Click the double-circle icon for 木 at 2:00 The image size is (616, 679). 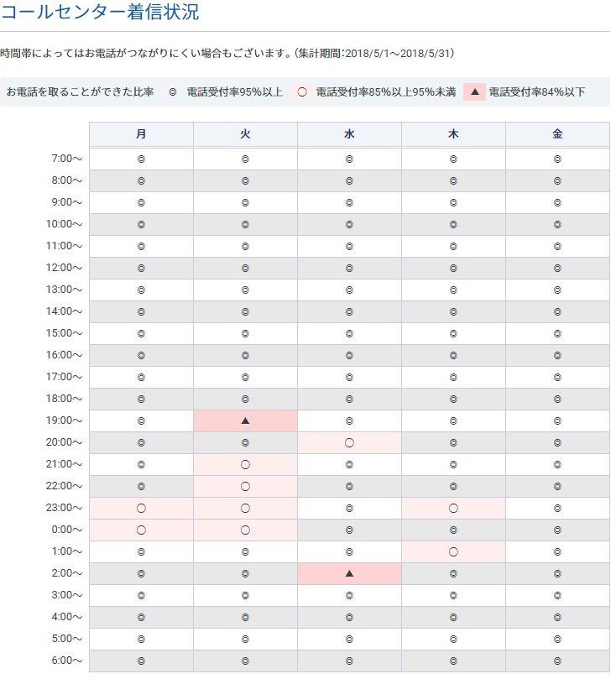(x=454, y=574)
